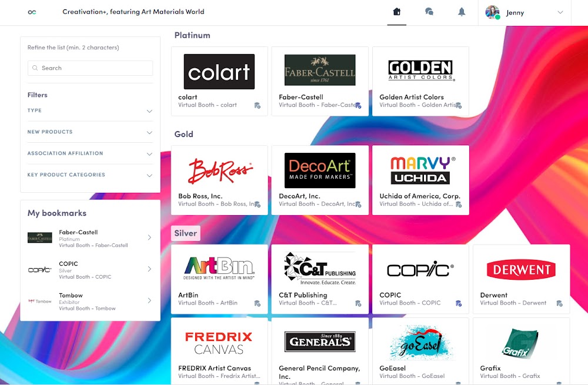
Task: Open Uchida of America, Corp. name link
Action: tap(420, 196)
